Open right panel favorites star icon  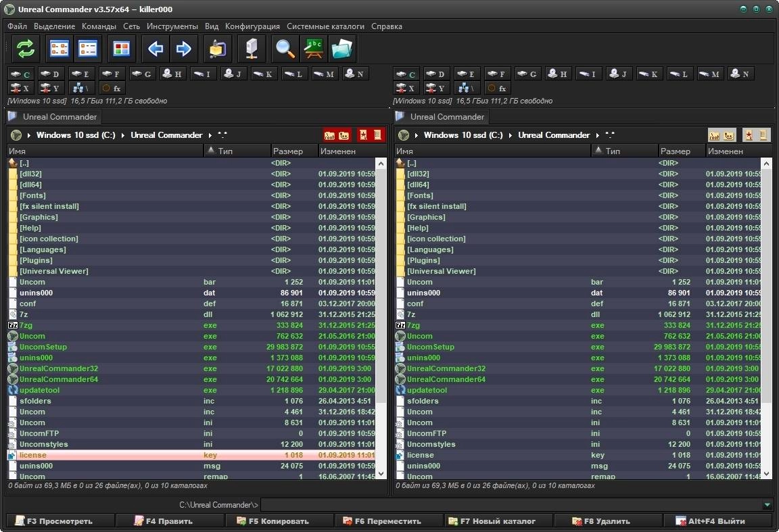click(x=749, y=135)
